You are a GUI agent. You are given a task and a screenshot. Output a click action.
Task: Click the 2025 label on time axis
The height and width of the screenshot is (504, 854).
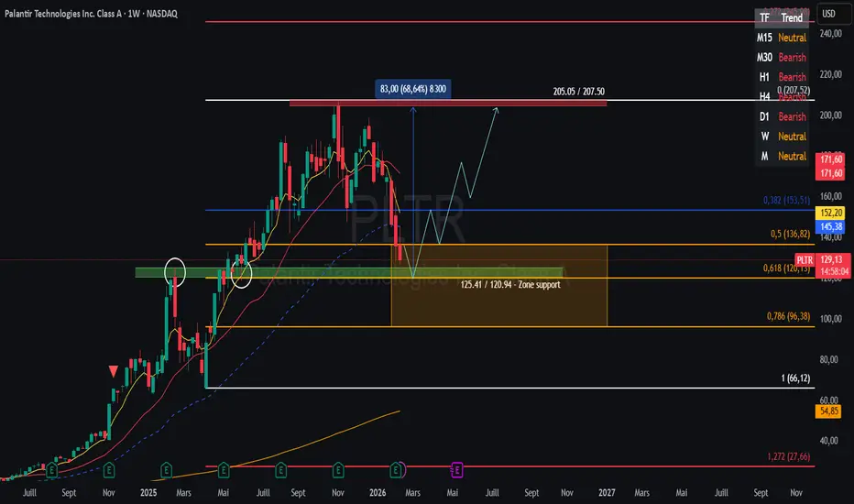point(148,493)
